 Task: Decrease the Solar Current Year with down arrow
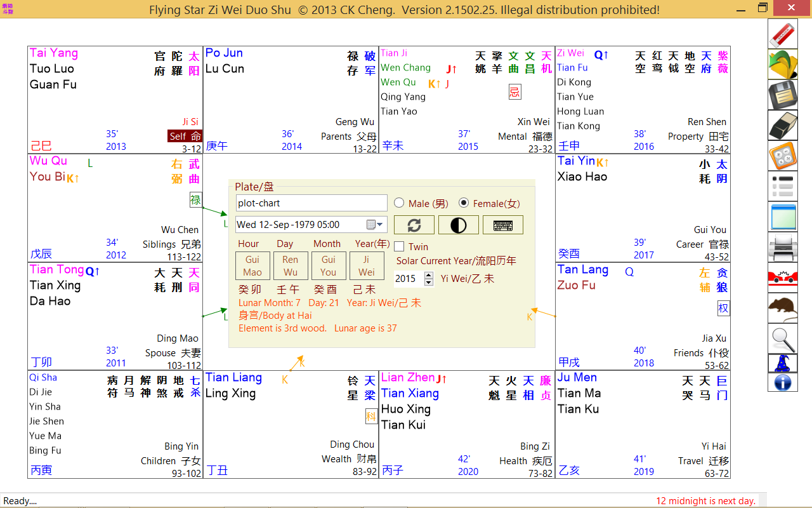[x=429, y=282]
